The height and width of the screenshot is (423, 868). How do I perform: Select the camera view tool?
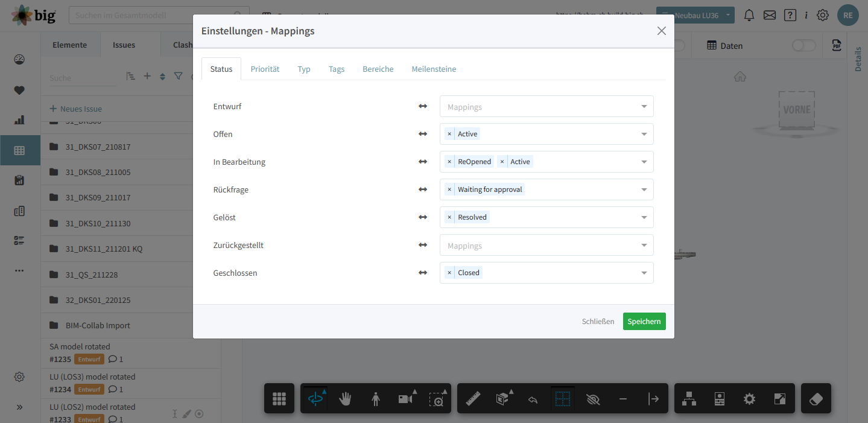tap(407, 398)
